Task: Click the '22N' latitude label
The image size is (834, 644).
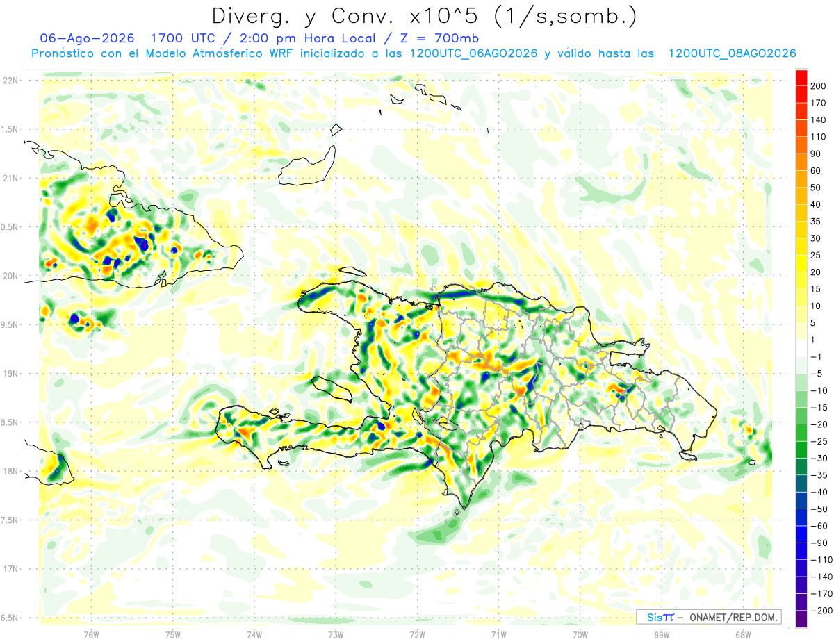Action: coord(10,81)
